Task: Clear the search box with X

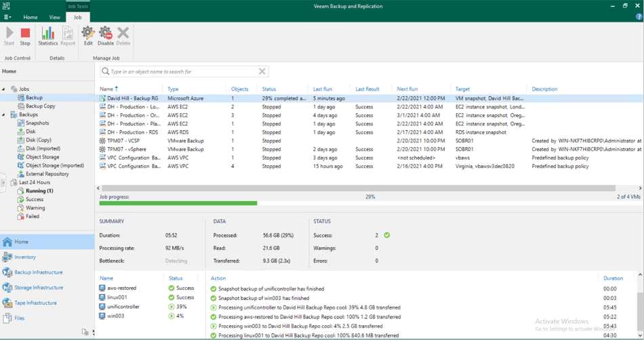Action: 262,71
